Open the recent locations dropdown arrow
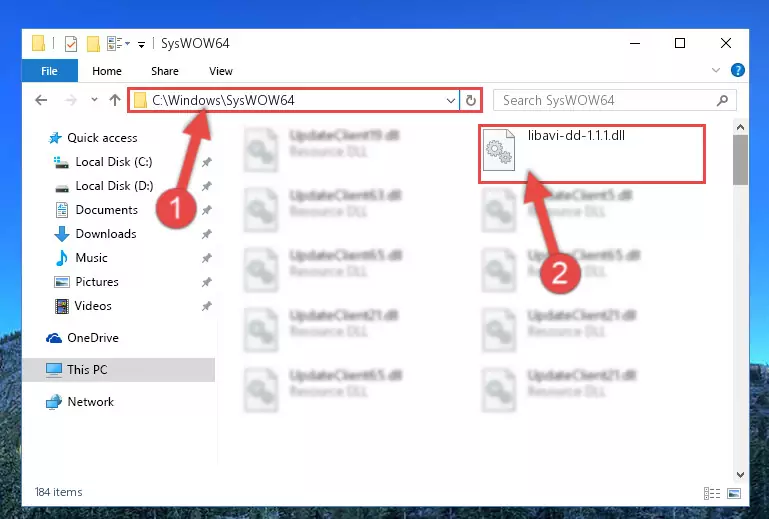 tap(94, 100)
